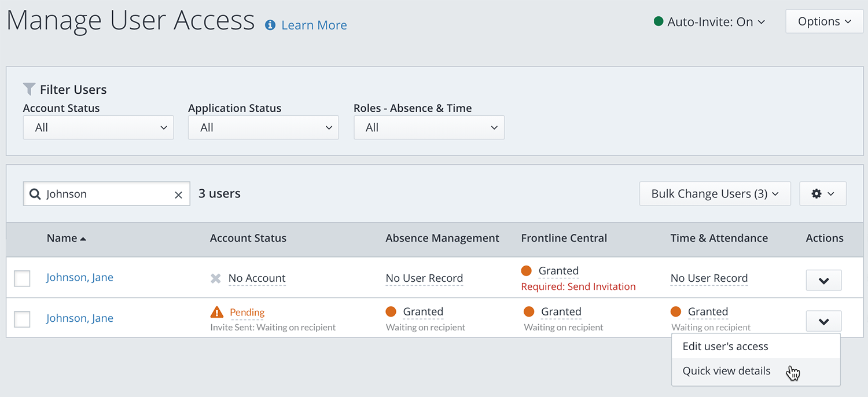Viewport: 868px width, 397px height.
Task: Open the Account Status filter dropdown
Action: [98, 127]
